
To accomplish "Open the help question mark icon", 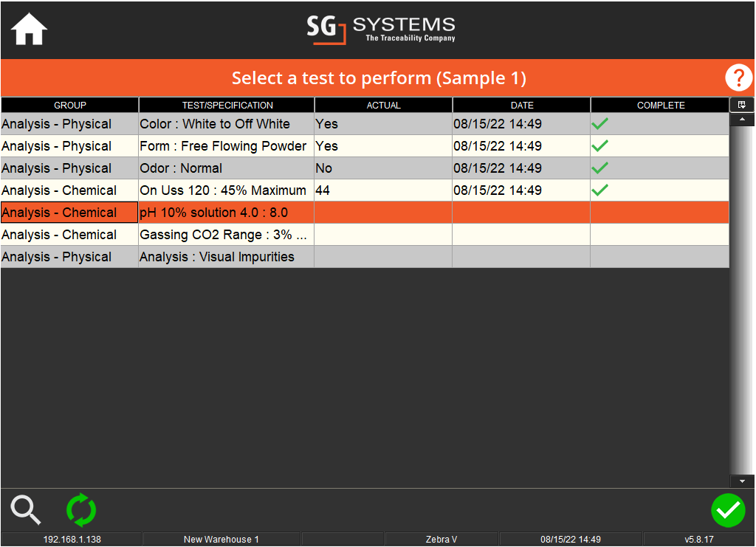I will 738,78.
